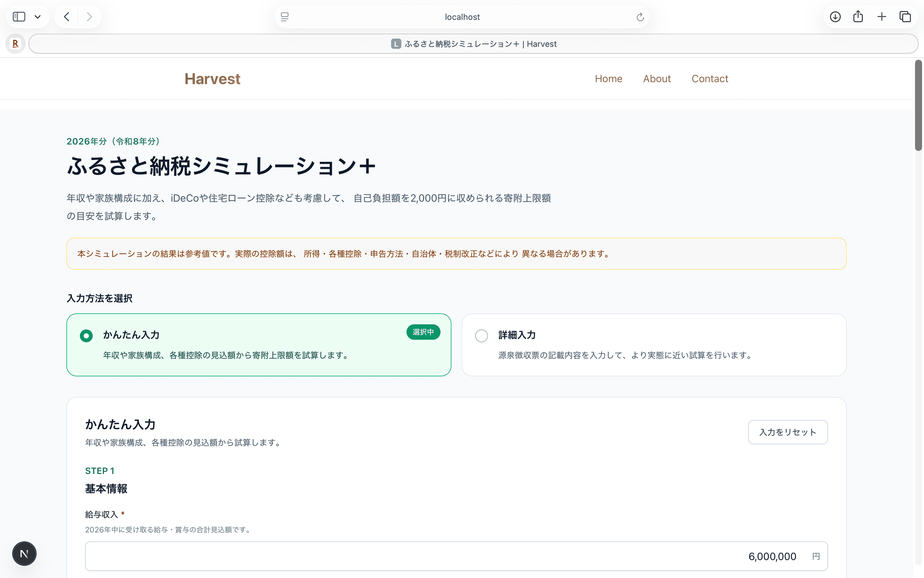Open the downloads icon
This screenshot has width=924, height=578.
coord(835,17)
